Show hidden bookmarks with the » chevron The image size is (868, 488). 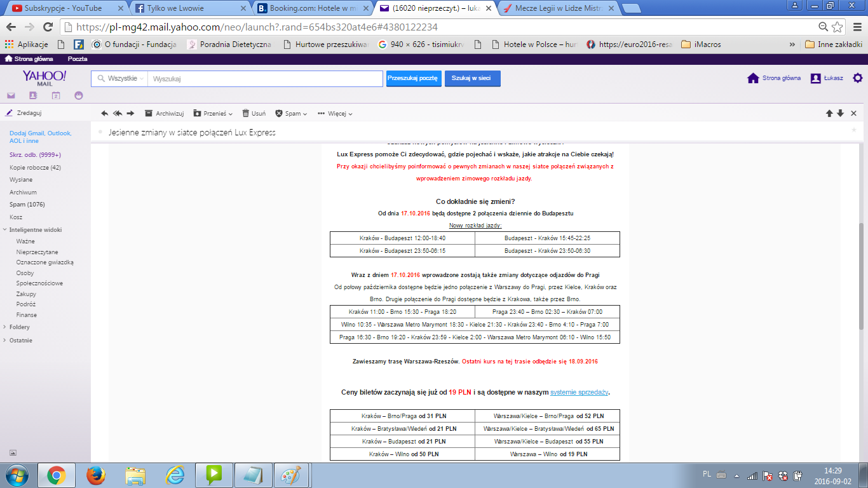tap(792, 44)
